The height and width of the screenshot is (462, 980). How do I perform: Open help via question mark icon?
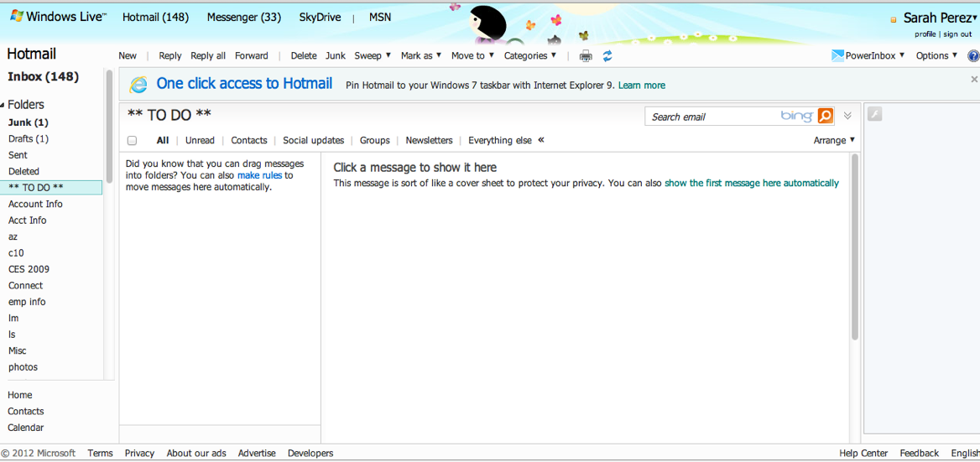pos(973,56)
